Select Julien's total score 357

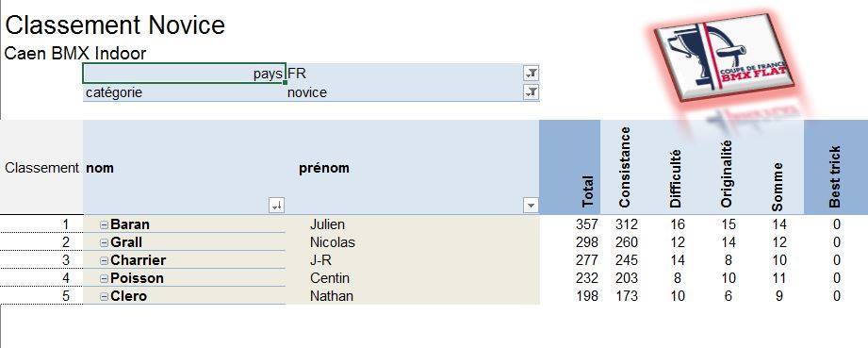tap(587, 224)
